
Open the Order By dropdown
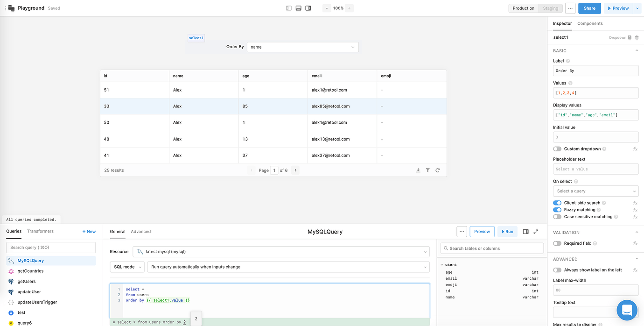[302, 47]
